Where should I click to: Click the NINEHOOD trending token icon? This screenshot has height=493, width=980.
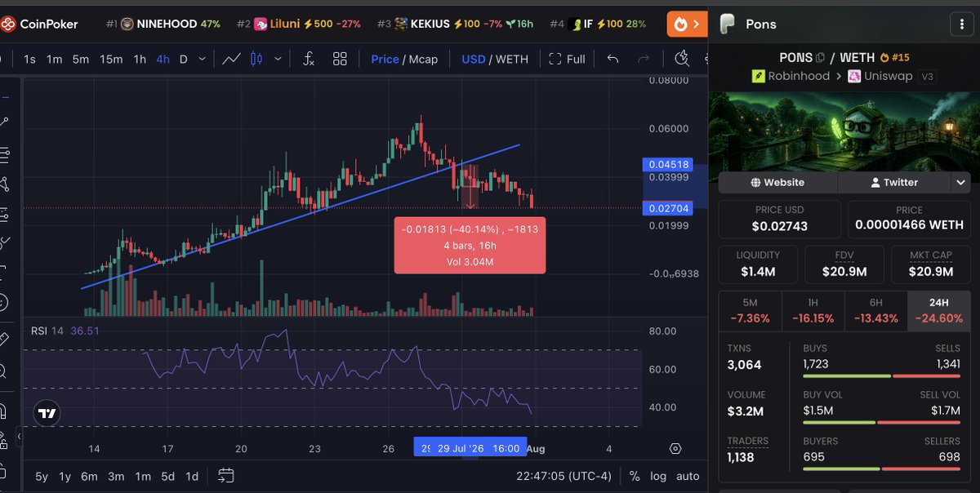click(127, 24)
